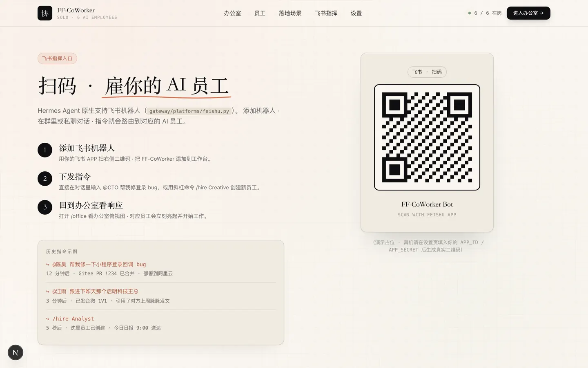
Task: Open the 员工 nav item
Action: click(x=260, y=13)
